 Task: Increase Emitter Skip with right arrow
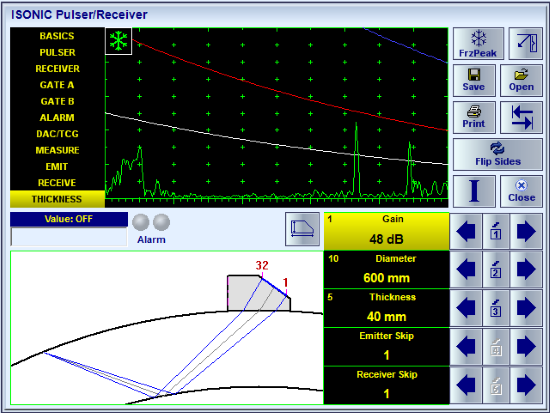click(x=526, y=347)
